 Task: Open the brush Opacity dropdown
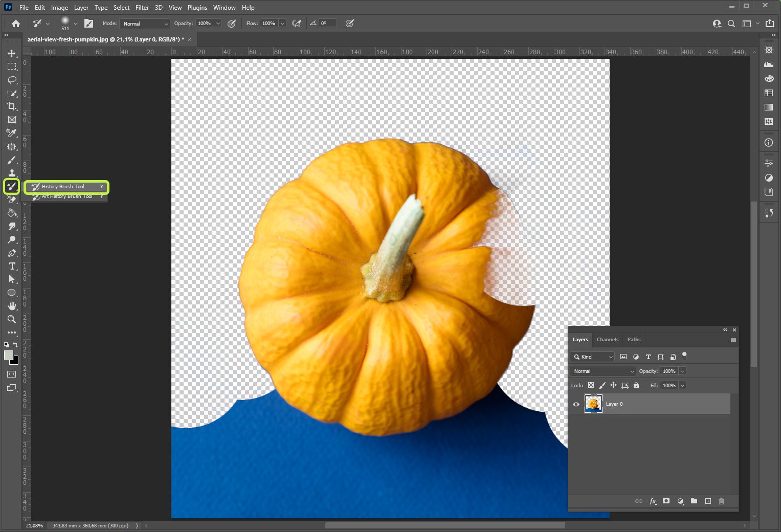(x=218, y=24)
